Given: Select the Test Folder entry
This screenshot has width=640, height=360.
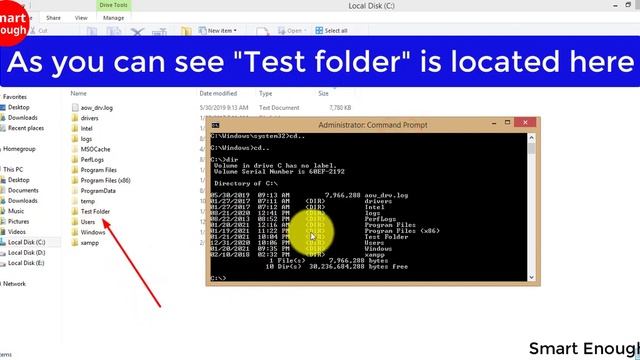Looking at the screenshot, I should 95,211.
